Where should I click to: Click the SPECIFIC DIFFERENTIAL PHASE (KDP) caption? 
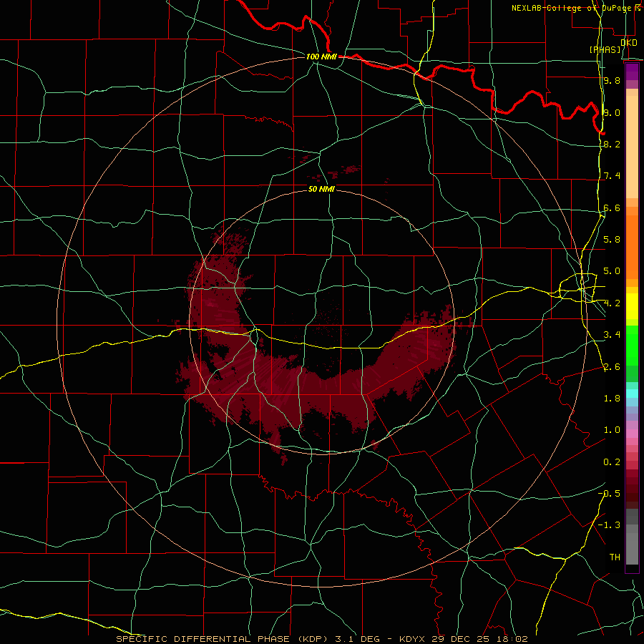click(x=222, y=639)
